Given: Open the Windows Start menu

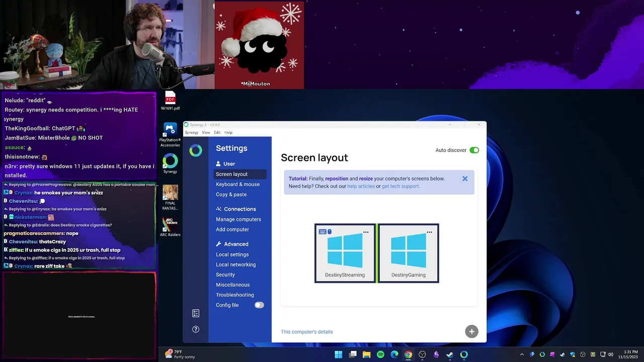Looking at the screenshot, I should pyautogui.click(x=339, y=354).
